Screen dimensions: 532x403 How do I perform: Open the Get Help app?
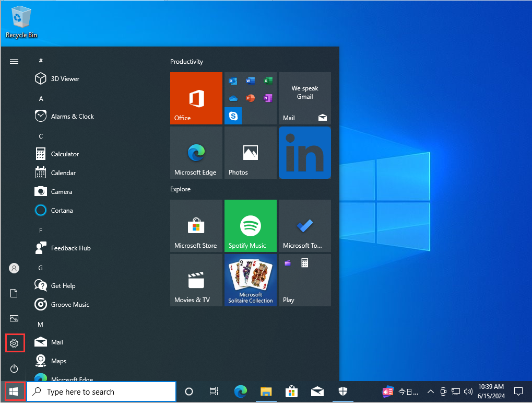55,286
